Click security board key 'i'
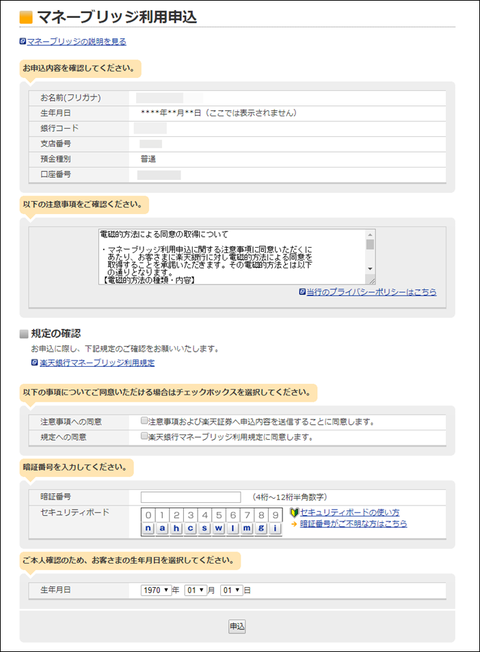This screenshot has height=652, width=480. [275, 528]
